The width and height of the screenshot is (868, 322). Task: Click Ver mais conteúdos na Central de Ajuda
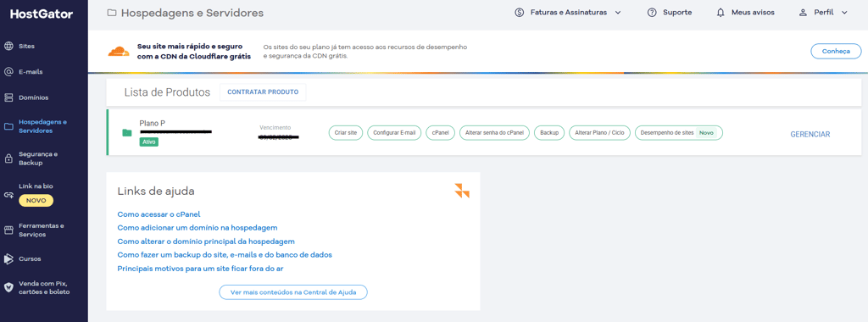tap(292, 292)
